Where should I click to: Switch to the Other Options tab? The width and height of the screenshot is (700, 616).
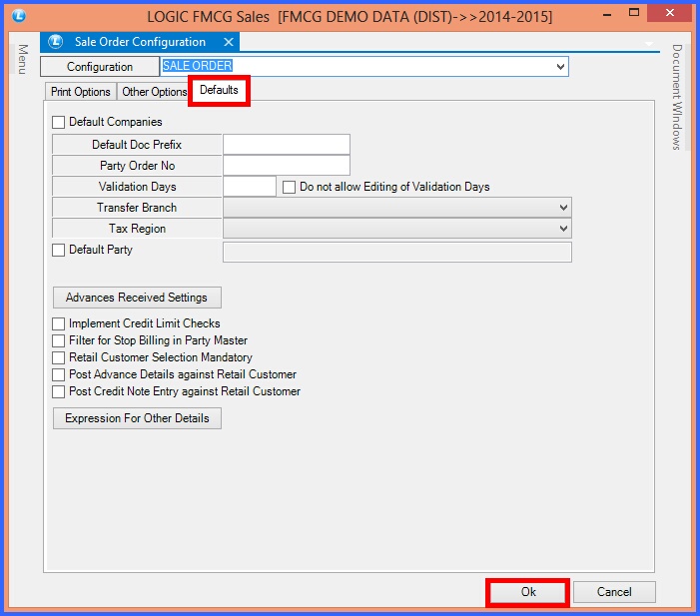coord(154,92)
